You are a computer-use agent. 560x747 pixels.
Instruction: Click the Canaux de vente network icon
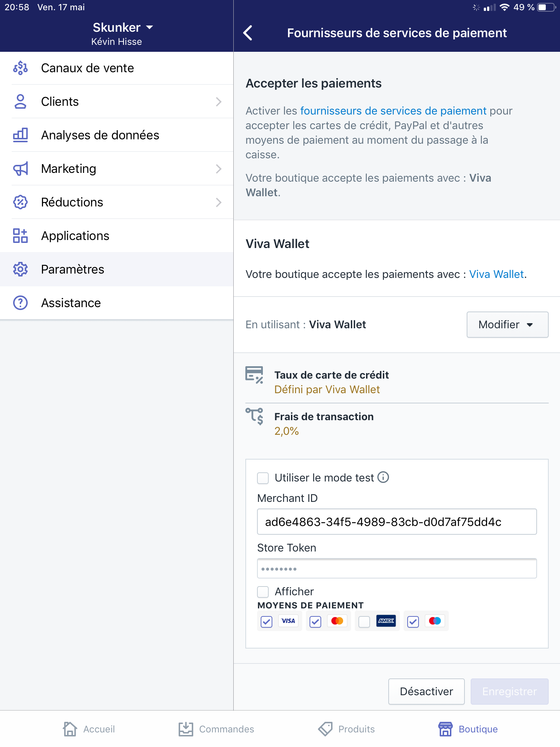(x=21, y=68)
